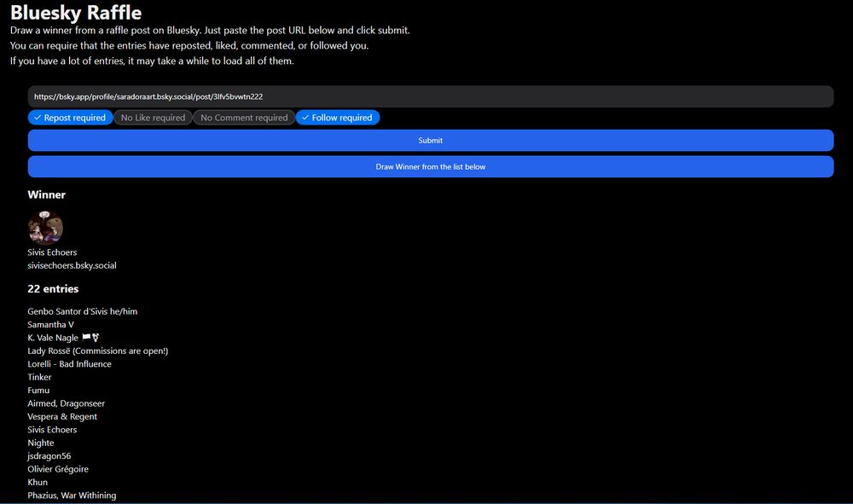Select entry Nighte
The width and height of the screenshot is (853, 504).
[x=41, y=443]
